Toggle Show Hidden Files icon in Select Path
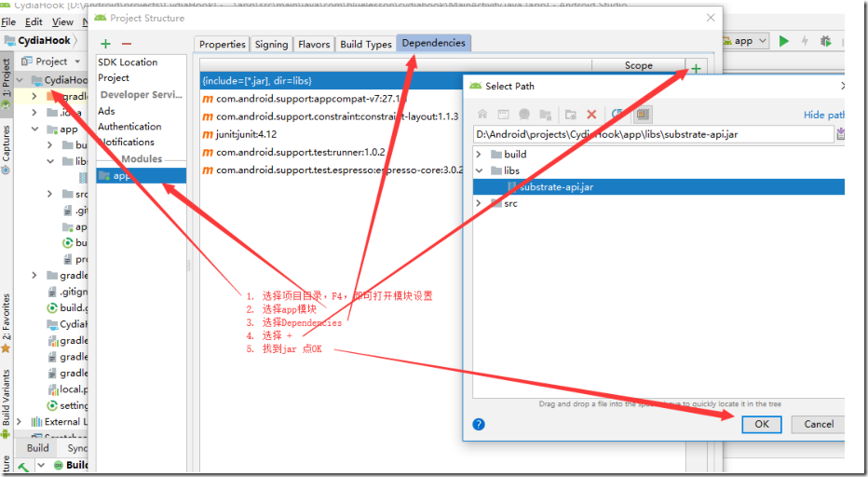This screenshot has height=477, width=868. [x=642, y=114]
